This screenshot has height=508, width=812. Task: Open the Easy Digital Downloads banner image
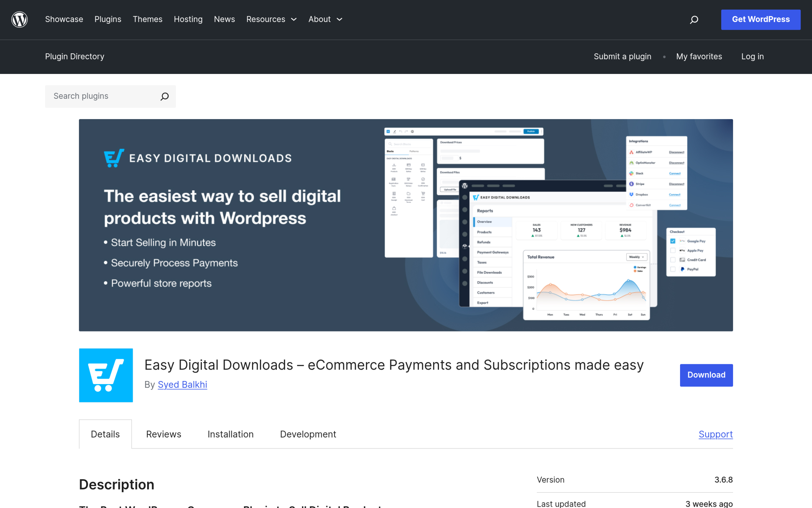point(406,225)
